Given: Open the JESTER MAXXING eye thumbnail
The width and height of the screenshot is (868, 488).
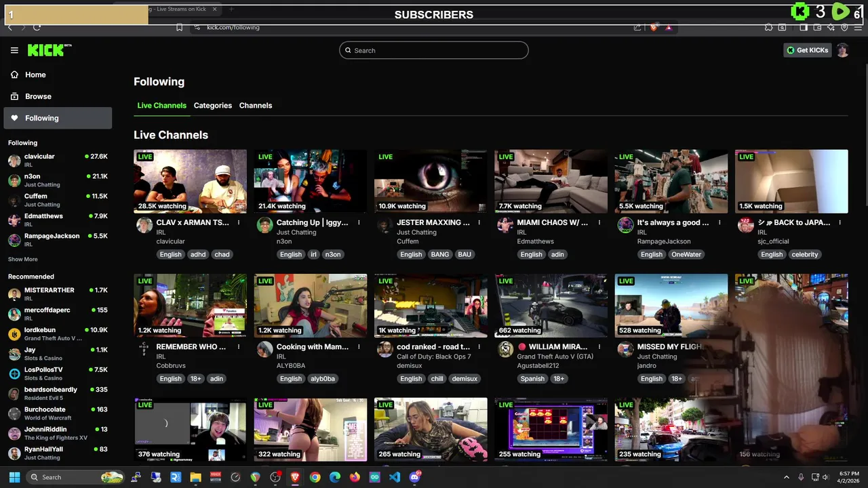Looking at the screenshot, I should pyautogui.click(x=431, y=181).
